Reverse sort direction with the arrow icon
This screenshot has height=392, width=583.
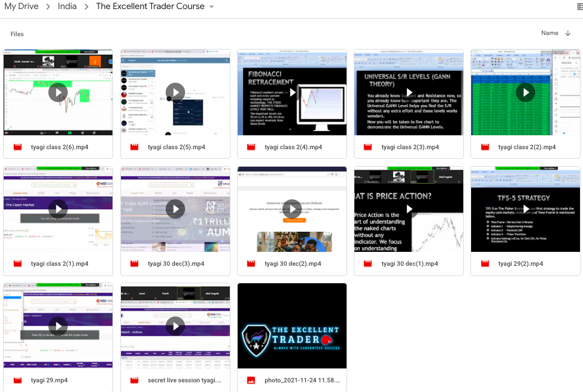(x=568, y=33)
